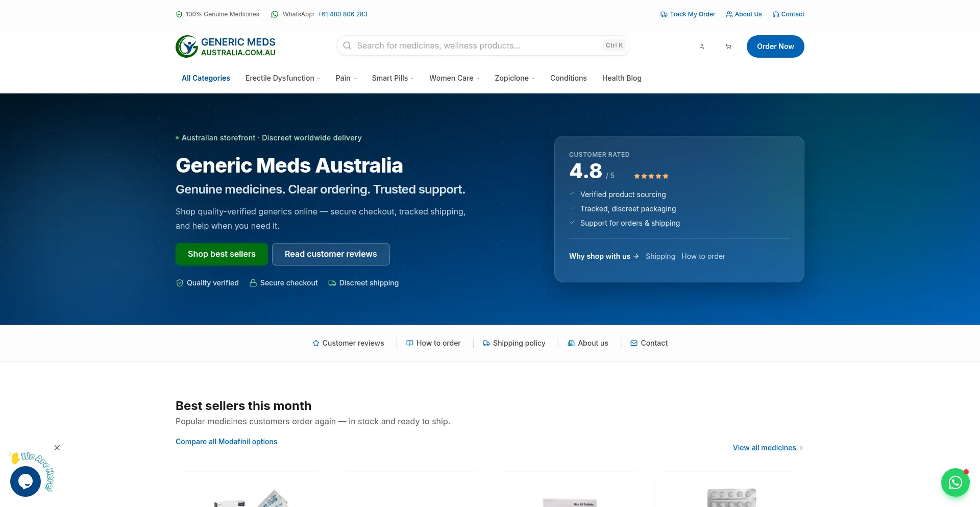Open Shipping link in rating card
Screen dimensions: 980x507
coord(660,256)
